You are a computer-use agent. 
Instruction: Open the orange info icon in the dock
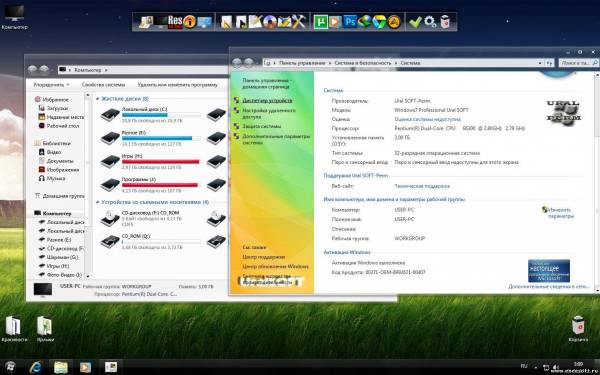pyautogui.click(x=189, y=22)
